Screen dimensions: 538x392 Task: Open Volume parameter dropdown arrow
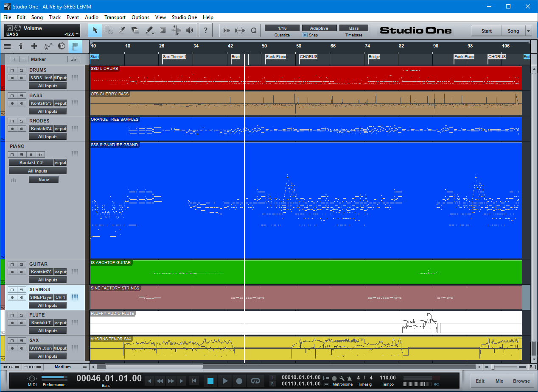point(77,34)
